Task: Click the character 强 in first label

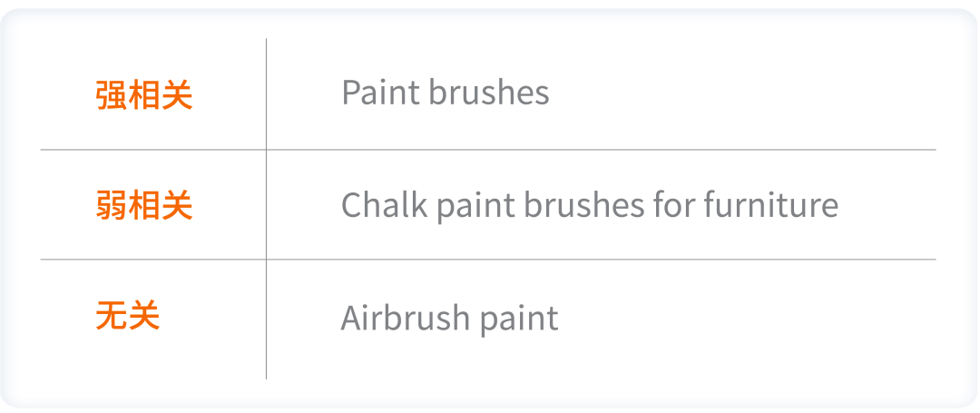Action: pyautogui.click(x=112, y=95)
